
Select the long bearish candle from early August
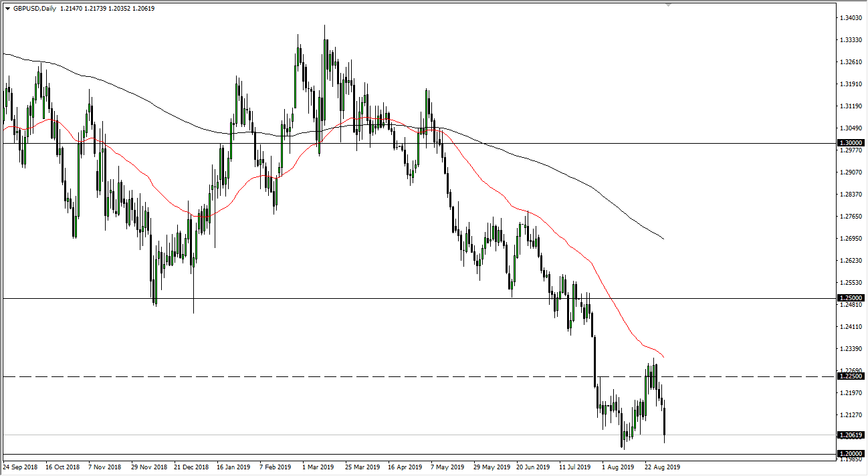[594, 361]
